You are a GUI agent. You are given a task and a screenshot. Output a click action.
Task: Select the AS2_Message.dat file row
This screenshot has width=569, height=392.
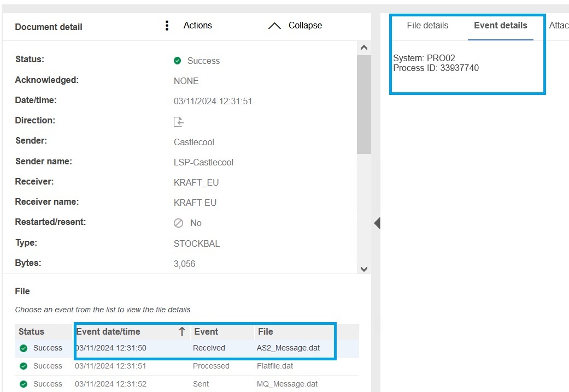click(x=288, y=348)
